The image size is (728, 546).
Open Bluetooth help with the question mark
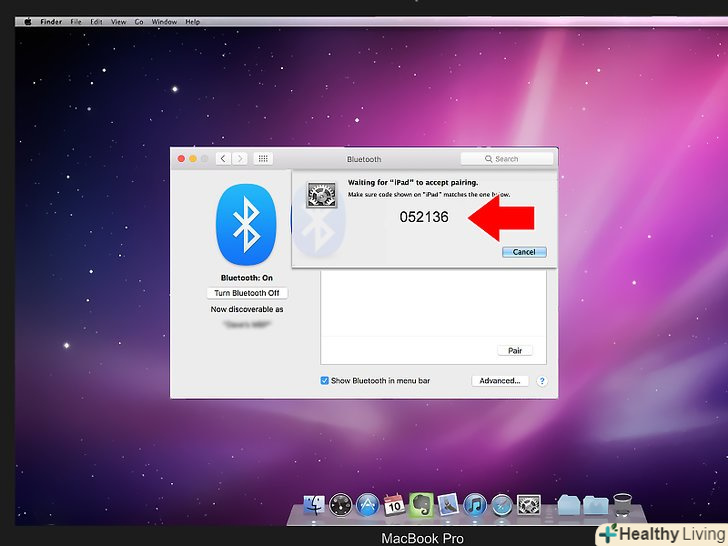coord(542,381)
